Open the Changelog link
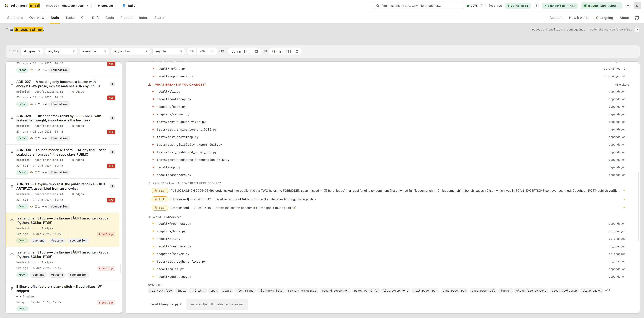644x318 pixels. (x=604, y=18)
